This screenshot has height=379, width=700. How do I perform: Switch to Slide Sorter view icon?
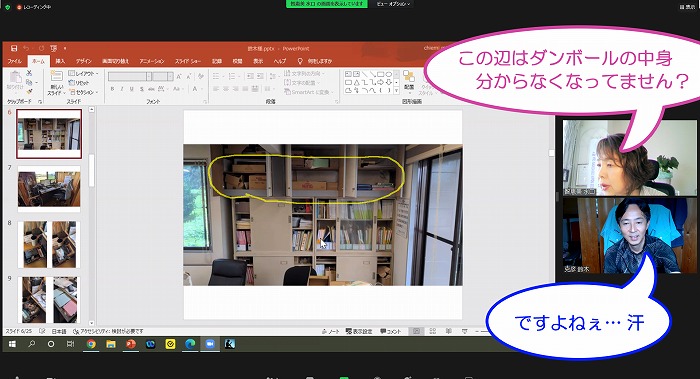click(433, 331)
